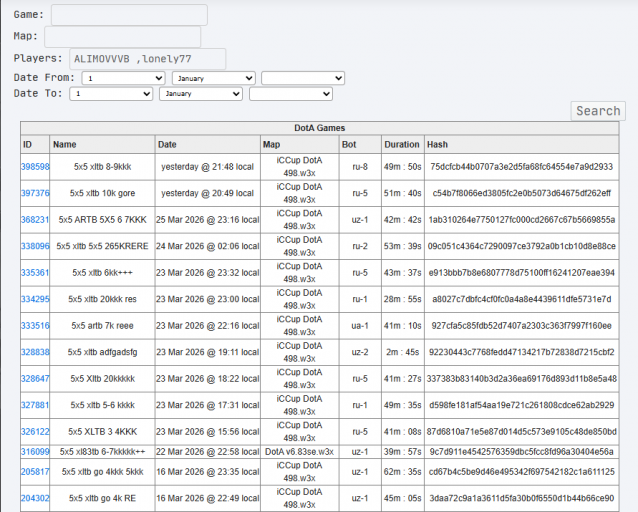Screen dimensions: 638x512
Task: Click the Hash column header
Action: tap(522, 144)
